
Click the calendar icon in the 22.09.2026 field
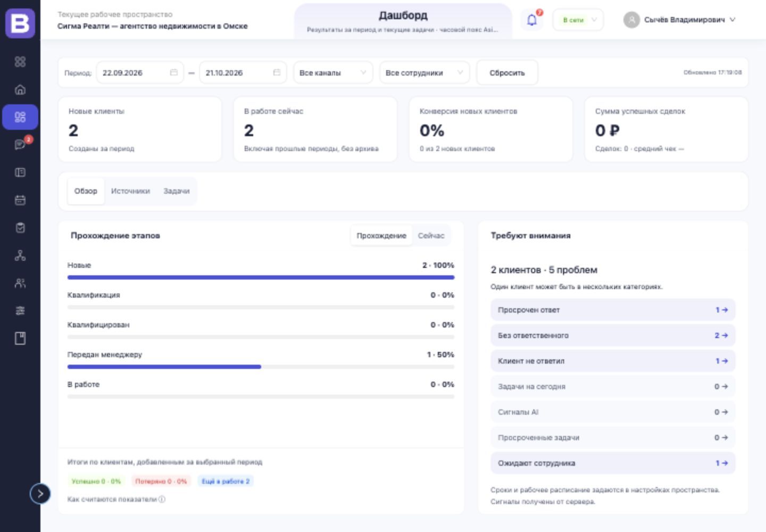[x=173, y=72]
